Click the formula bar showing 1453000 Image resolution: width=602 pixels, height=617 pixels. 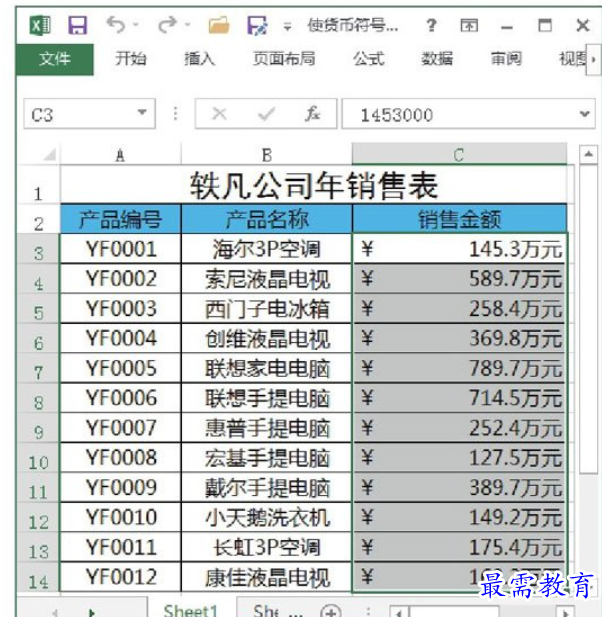[458, 114]
